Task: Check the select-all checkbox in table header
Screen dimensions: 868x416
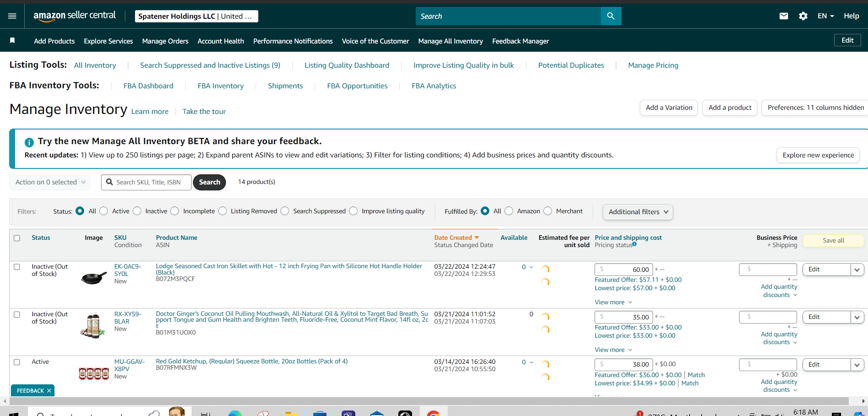Action: point(17,238)
